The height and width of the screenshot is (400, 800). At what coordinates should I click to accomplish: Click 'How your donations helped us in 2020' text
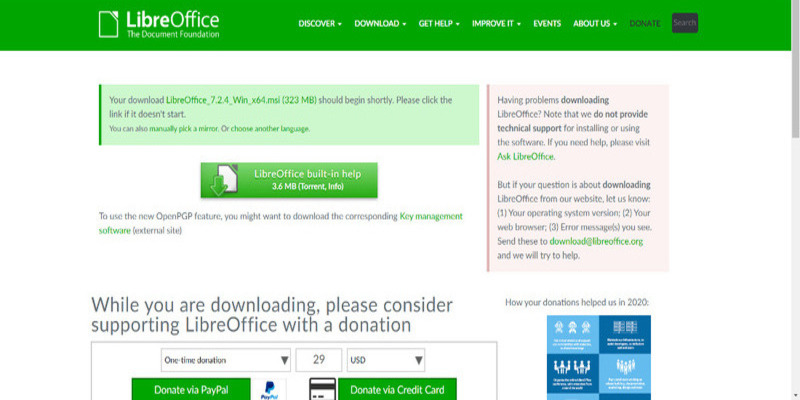tap(577, 302)
